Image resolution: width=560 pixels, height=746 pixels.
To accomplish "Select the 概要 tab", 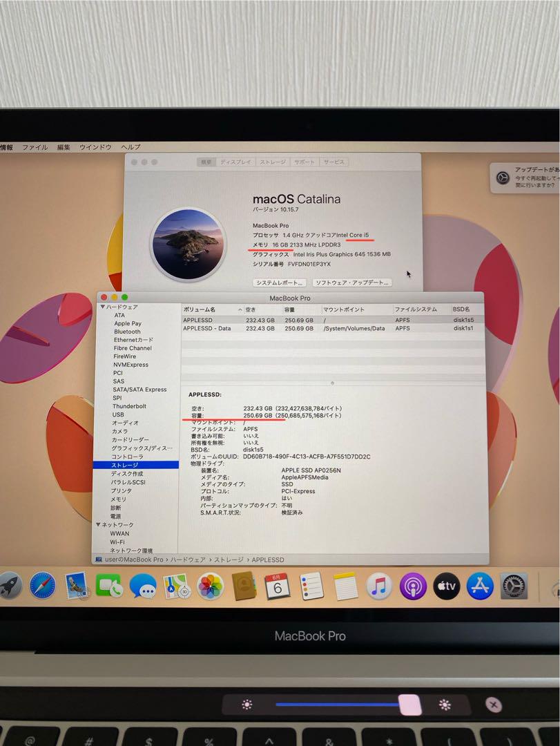I will pyautogui.click(x=206, y=162).
